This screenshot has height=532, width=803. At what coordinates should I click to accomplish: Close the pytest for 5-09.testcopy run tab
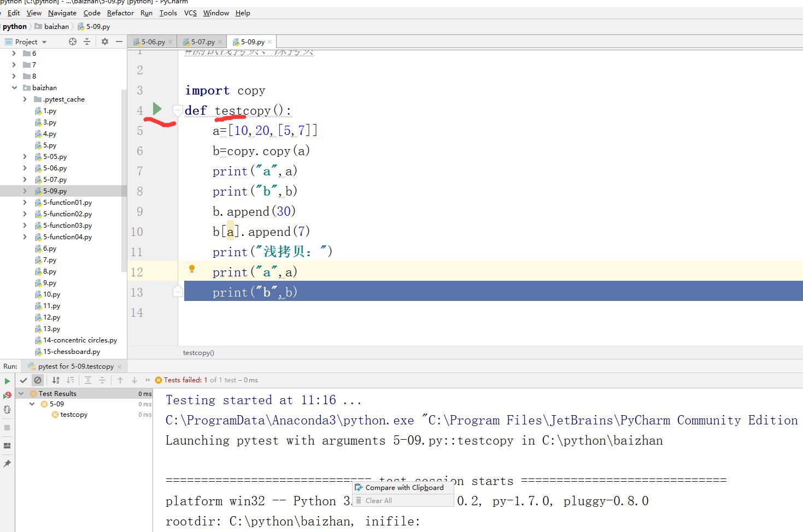[120, 367]
